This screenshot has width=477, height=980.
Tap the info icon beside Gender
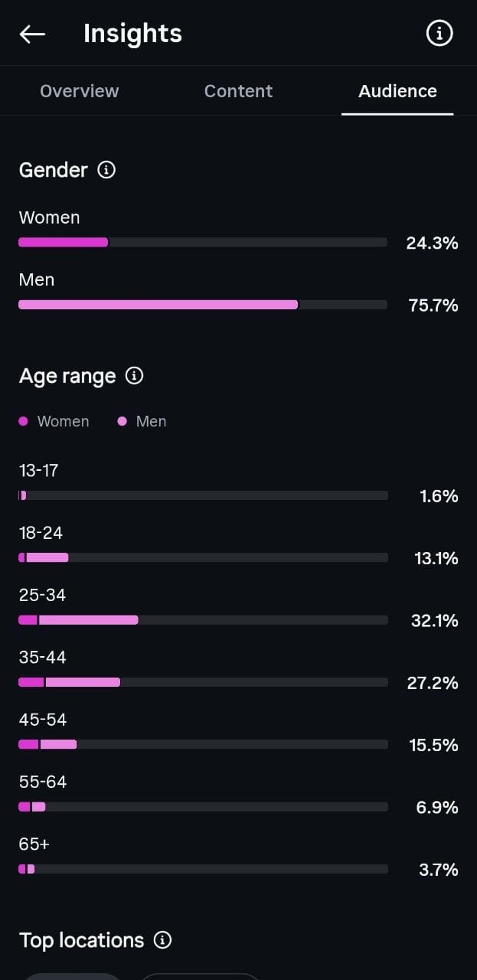point(106,170)
